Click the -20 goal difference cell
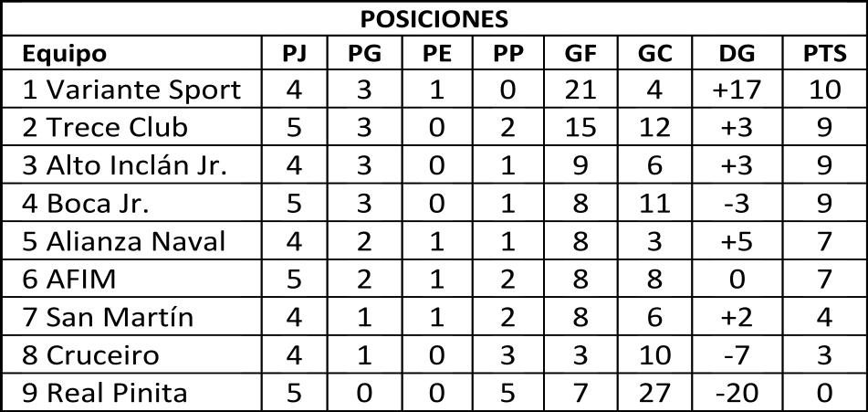 click(737, 393)
